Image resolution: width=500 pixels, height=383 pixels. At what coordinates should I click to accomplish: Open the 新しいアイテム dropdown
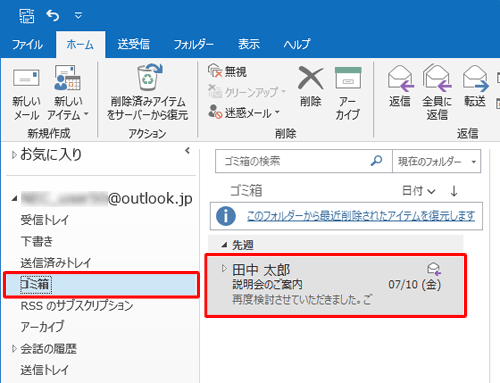(68, 94)
